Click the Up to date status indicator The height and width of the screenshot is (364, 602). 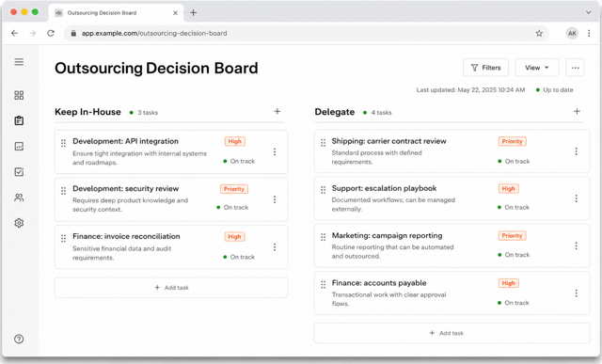coord(554,90)
